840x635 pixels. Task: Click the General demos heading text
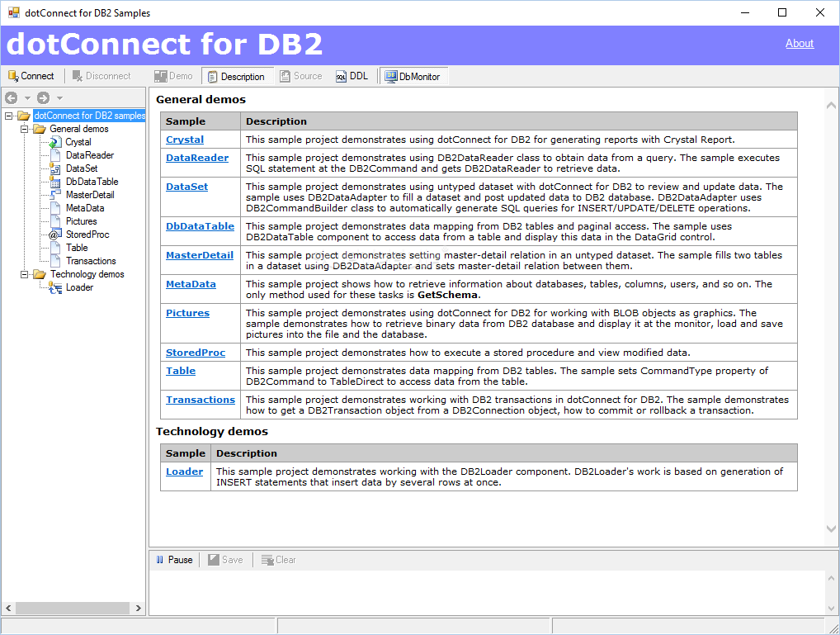pyautogui.click(x=201, y=100)
